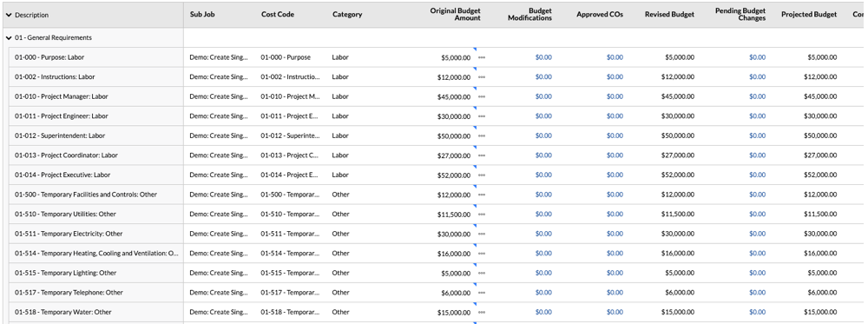Collapse all rows via Description header chevron
Viewport: 868px width, 324px height.
[x=9, y=15]
